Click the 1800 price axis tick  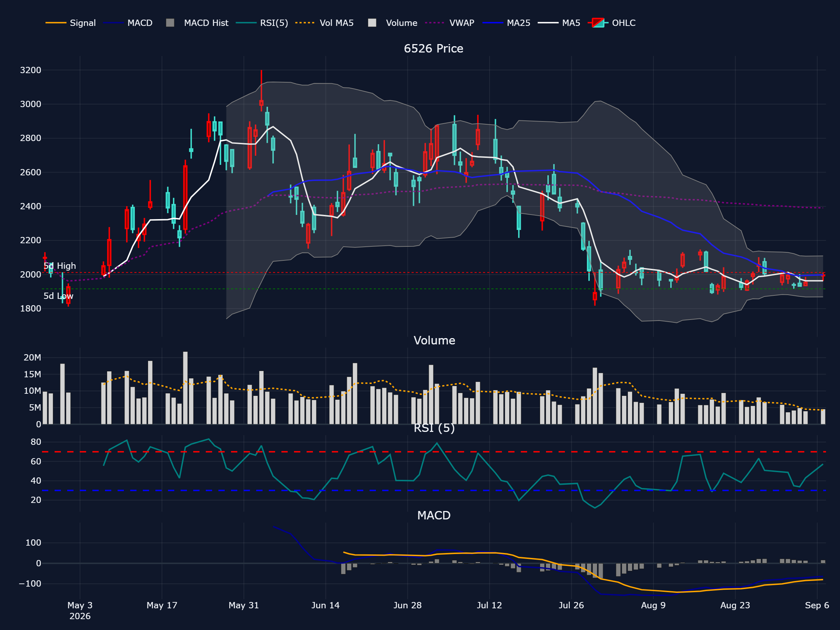click(30, 308)
